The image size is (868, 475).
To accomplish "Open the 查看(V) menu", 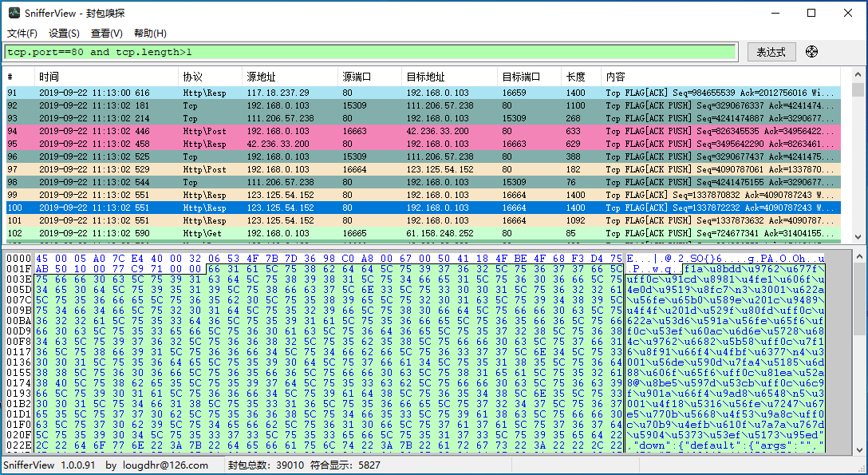I will point(106,34).
